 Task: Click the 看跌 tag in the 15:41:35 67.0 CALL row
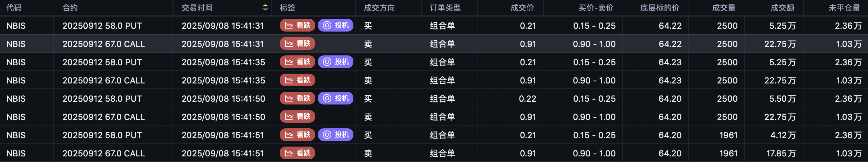[x=297, y=80]
